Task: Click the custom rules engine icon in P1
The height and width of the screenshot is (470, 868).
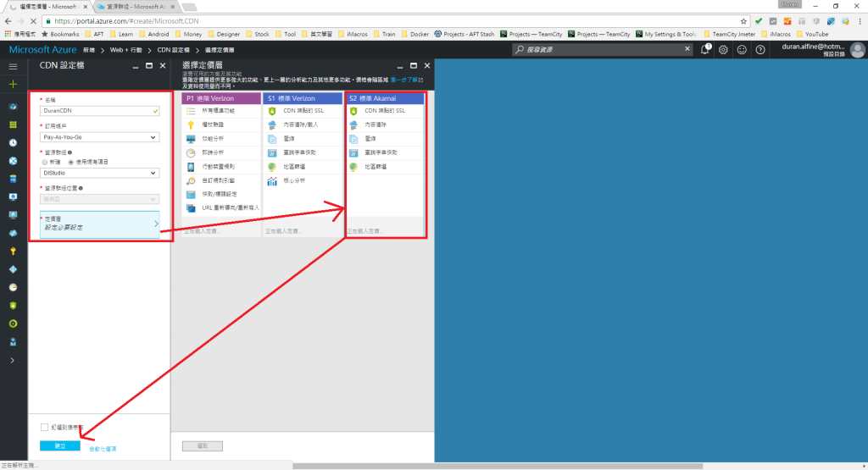Action: coord(191,180)
